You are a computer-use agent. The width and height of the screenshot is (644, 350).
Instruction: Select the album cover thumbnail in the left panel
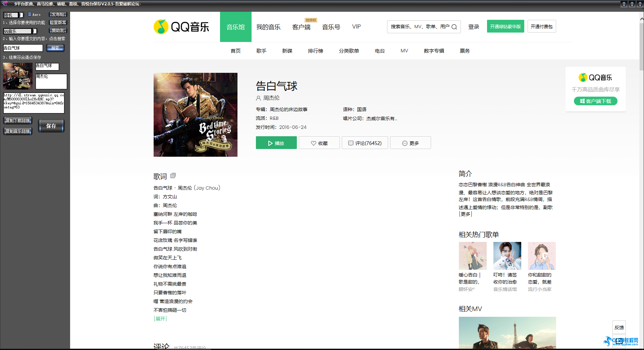(x=18, y=76)
